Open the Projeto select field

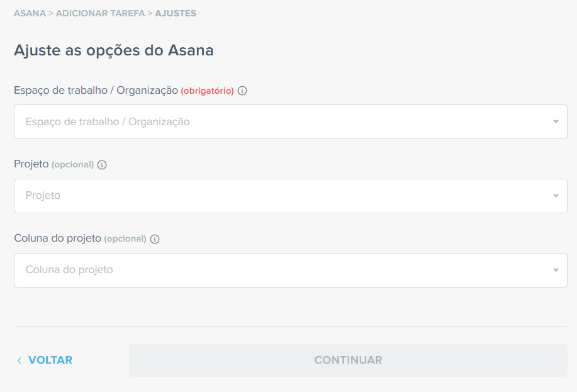291,196
